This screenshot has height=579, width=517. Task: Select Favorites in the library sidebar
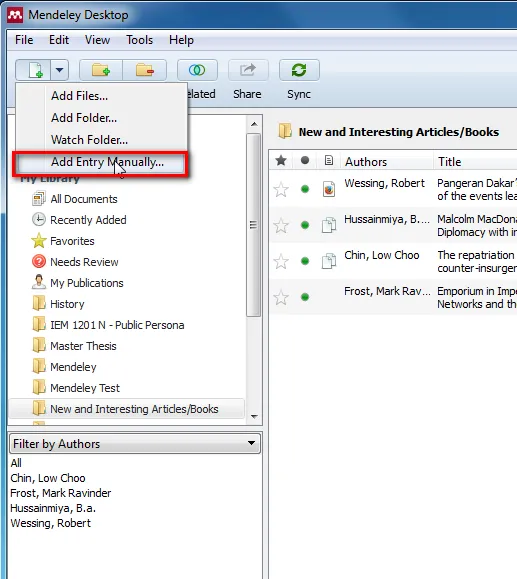72,241
